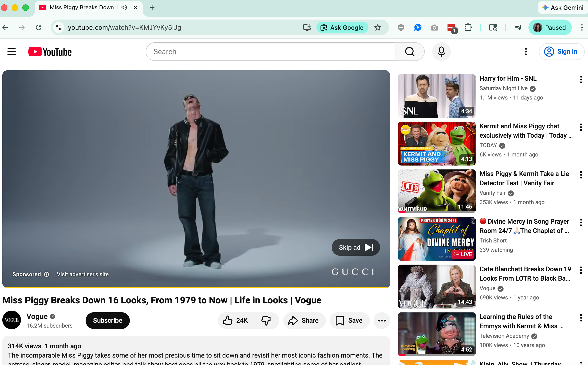Subscribe to the Vogue channel
Screen dimensions: 588x365
(x=107, y=320)
